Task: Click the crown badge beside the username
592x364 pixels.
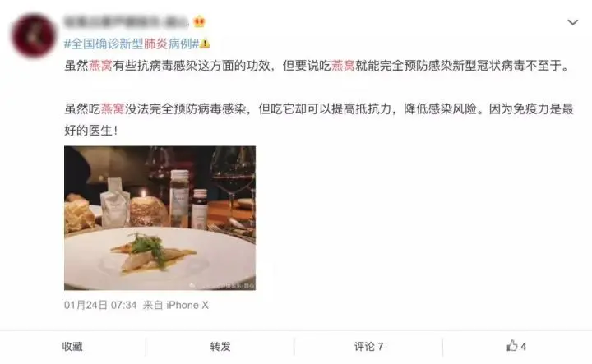Action: (199, 22)
